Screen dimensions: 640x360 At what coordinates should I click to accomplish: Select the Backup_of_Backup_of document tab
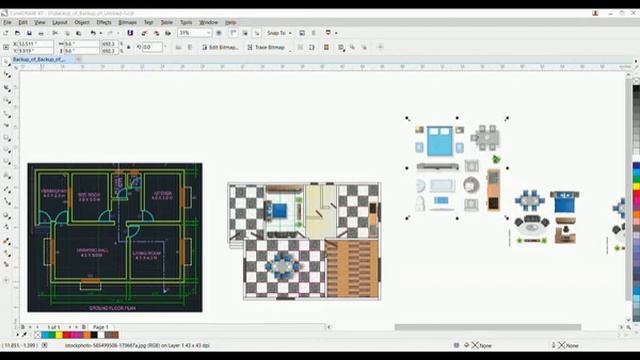coord(43,59)
